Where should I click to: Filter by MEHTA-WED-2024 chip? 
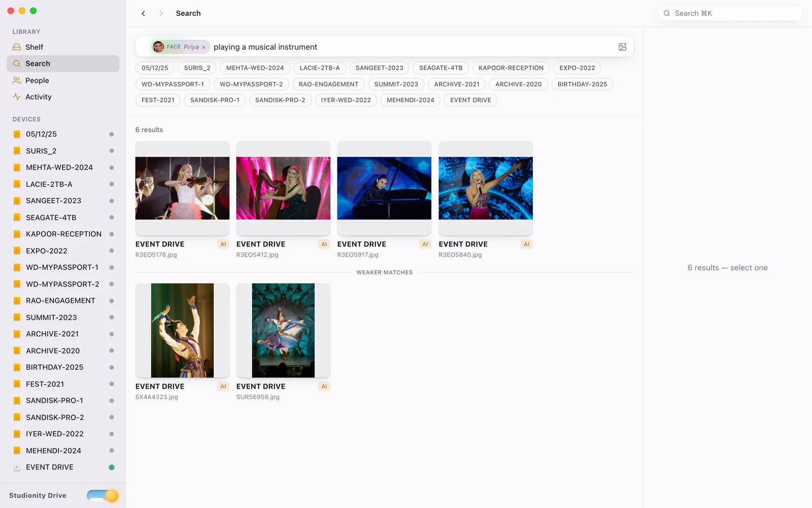[x=255, y=68]
